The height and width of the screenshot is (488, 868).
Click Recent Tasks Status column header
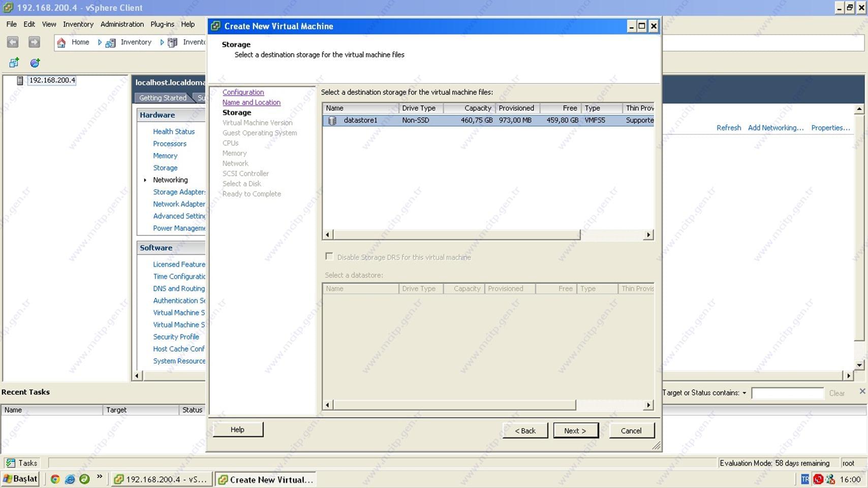[192, 410]
